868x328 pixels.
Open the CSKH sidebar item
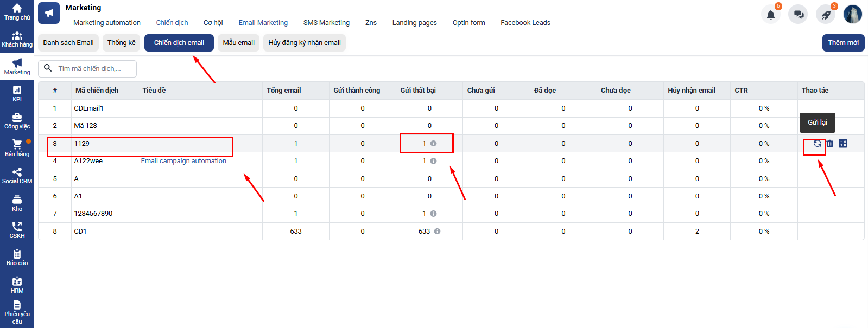point(17,230)
